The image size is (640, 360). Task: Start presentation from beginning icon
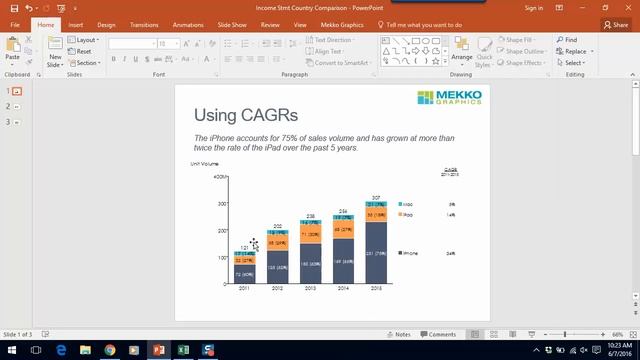click(61, 8)
